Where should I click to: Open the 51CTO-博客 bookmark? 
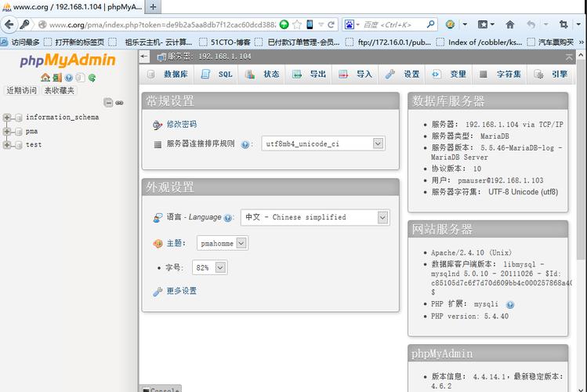(226, 42)
